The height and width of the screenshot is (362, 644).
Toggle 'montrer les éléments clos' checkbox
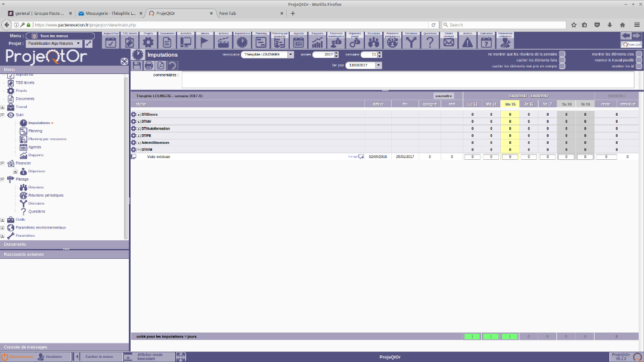tap(639, 54)
